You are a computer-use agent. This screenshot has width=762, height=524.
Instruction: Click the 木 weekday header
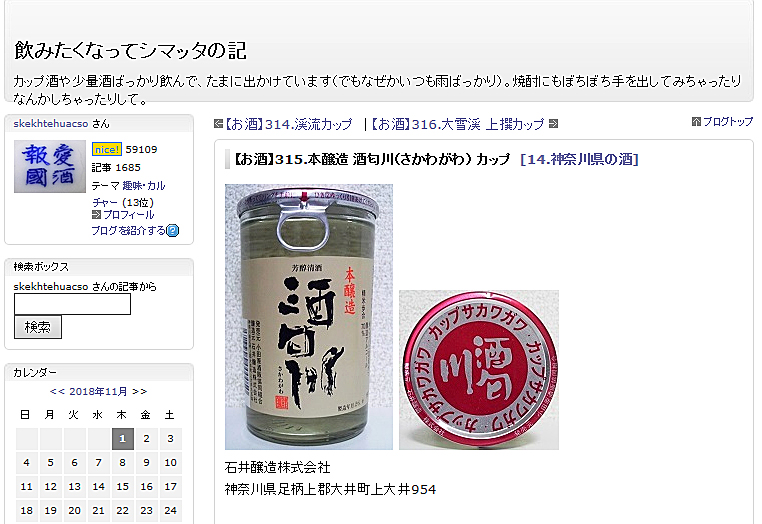click(x=121, y=415)
